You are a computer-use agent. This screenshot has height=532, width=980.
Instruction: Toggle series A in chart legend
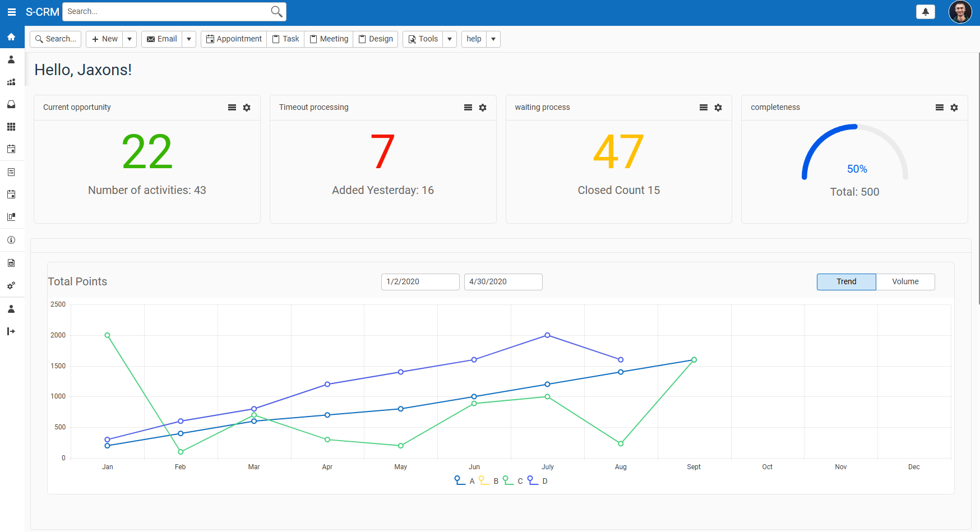coord(465,481)
